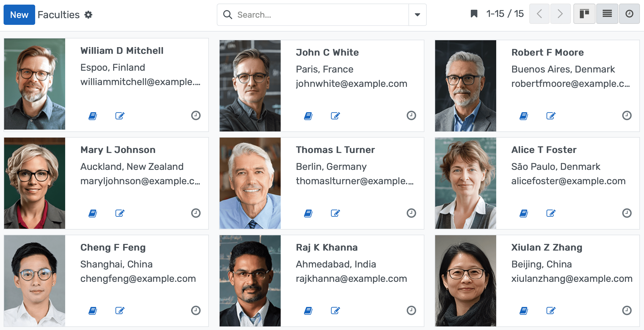Click inside the Search input field
The height and width of the screenshot is (330, 644).
282,15
